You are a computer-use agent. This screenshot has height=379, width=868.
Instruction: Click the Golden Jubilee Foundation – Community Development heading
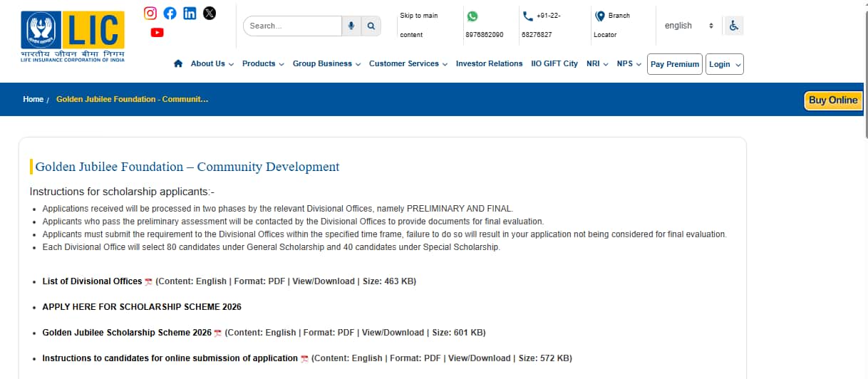pyautogui.click(x=187, y=167)
